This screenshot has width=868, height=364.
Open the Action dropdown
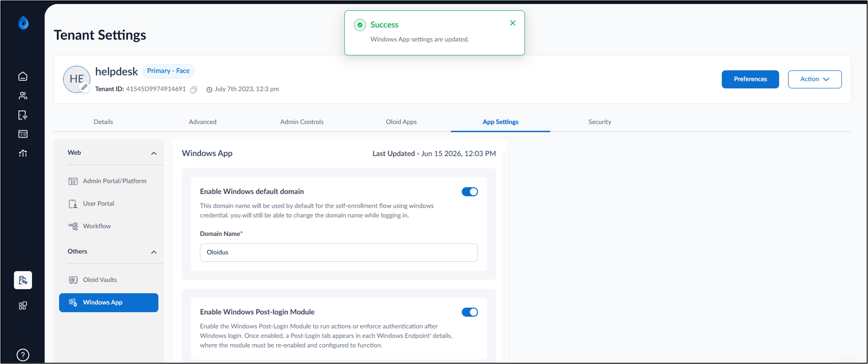click(814, 79)
